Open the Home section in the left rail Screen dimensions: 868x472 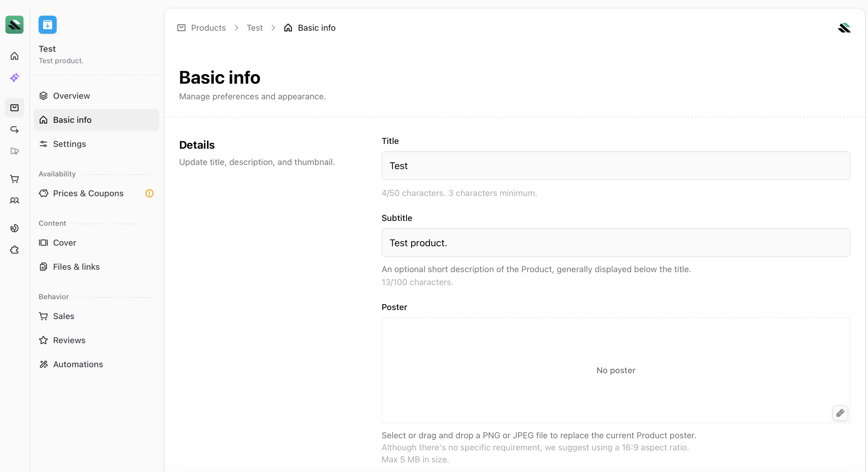[14, 56]
